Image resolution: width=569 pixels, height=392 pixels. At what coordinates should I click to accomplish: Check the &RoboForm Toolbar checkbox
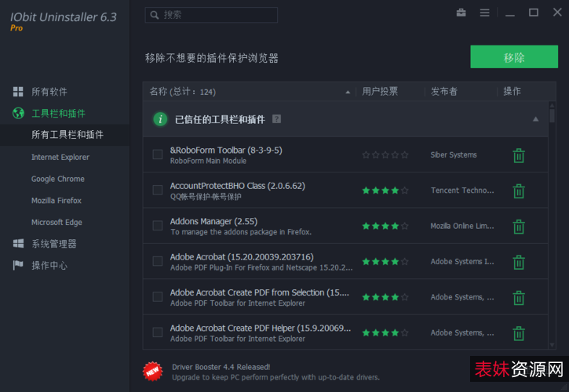158,154
